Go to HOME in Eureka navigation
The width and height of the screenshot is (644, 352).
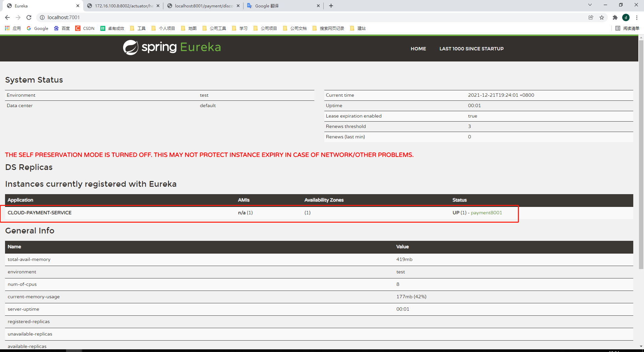tap(418, 49)
